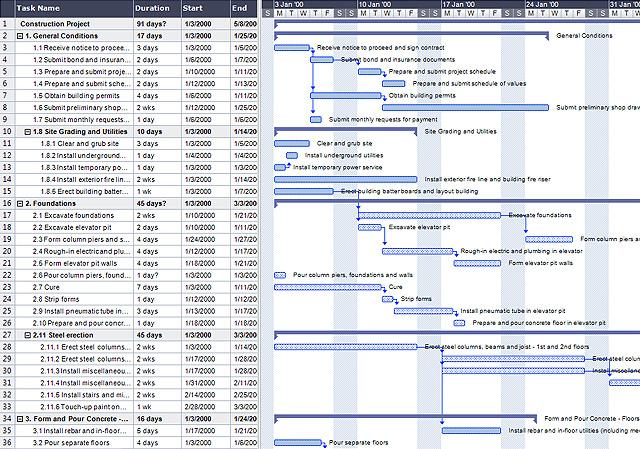The image size is (640, 449).
Task: Select the Submit preliminary shop drawings Gantt bar
Action: 465,107
